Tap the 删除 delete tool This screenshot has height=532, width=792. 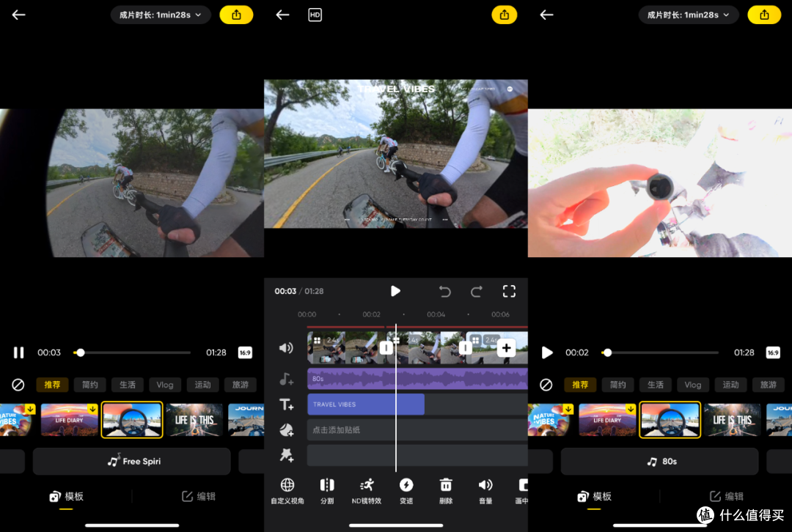click(x=446, y=491)
